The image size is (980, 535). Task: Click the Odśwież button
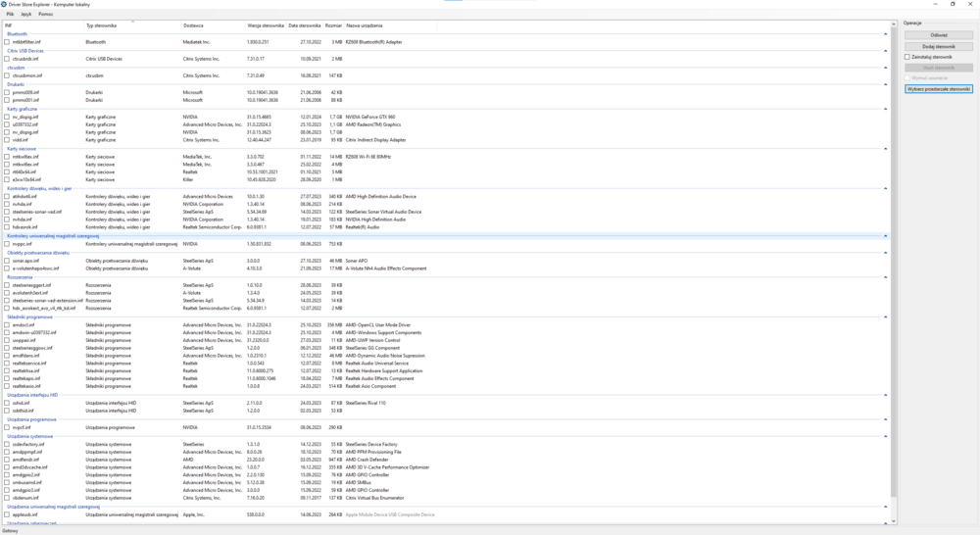pos(938,35)
